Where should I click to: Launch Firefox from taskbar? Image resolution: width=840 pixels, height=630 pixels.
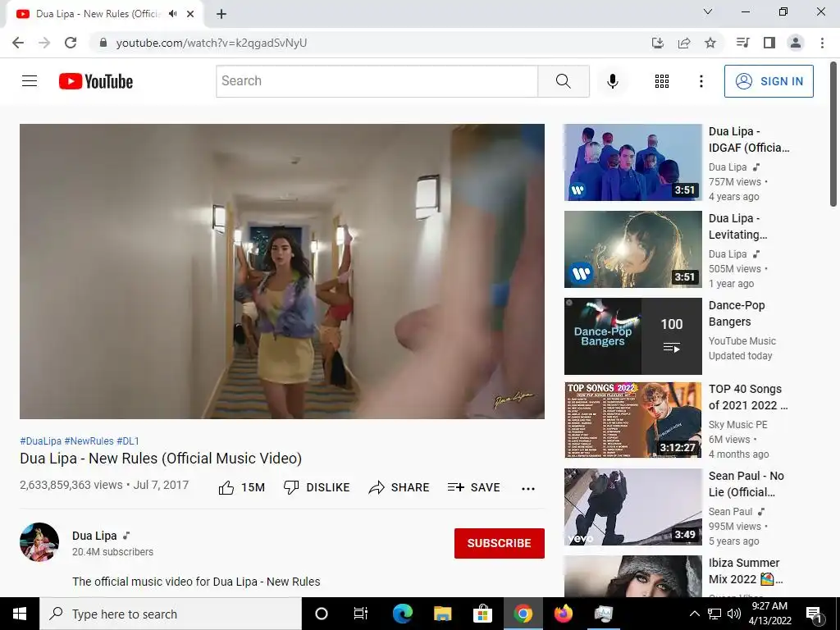tap(563, 614)
